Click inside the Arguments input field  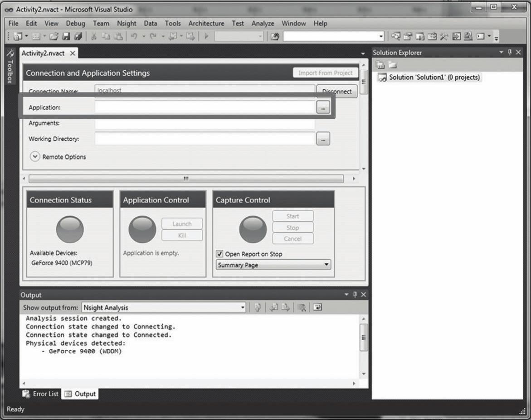pos(205,124)
